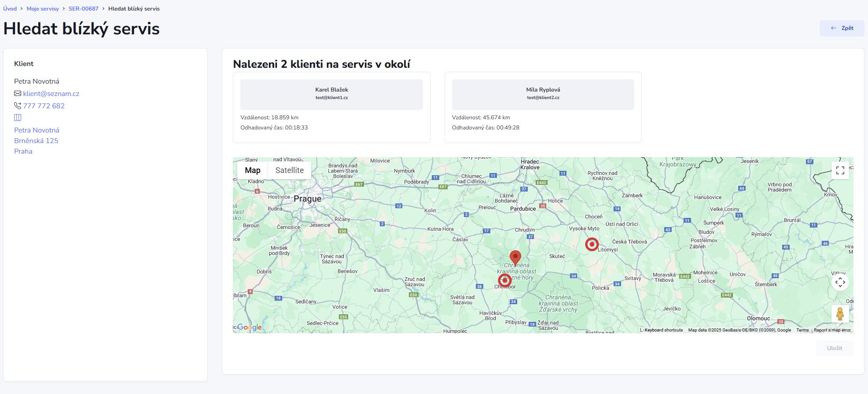The image size is (868, 394).
Task: Click the Google logo on map
Action: point(250,327)
